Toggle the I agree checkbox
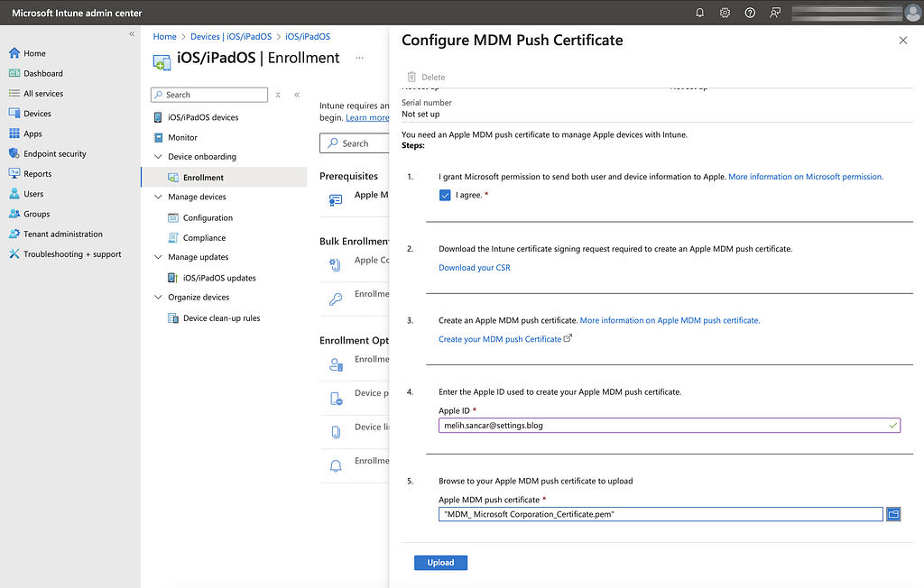 click(x=445, y=195)
